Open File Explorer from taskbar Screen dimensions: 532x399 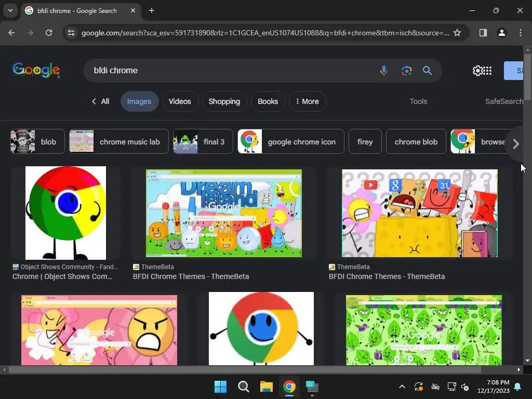(x=267, y=387)
